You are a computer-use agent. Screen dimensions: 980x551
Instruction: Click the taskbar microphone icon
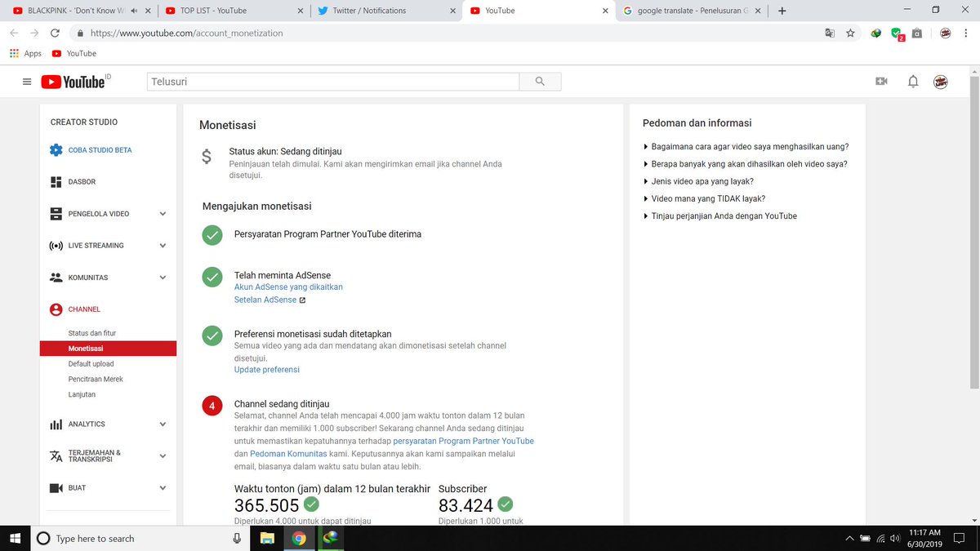point(237,539)
